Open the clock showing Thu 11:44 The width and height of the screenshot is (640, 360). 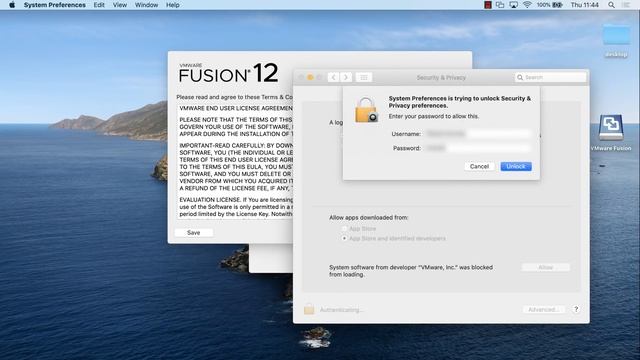(584, 5)
